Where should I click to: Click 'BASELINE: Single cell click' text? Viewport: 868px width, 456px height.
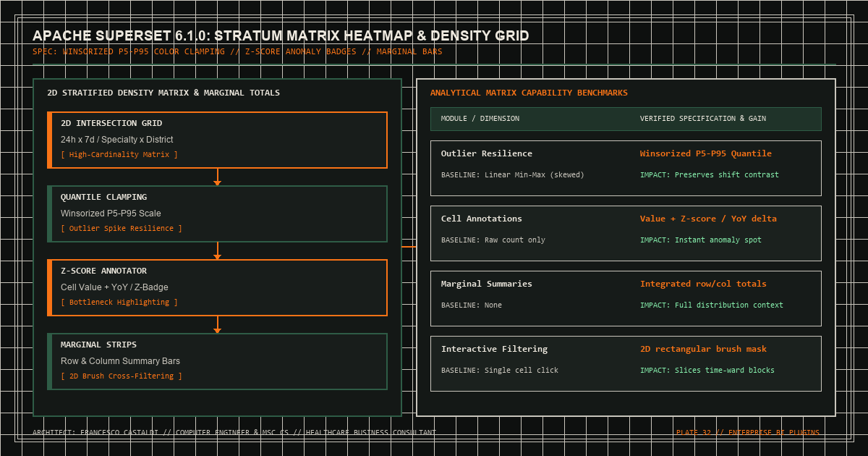point(500,371)
